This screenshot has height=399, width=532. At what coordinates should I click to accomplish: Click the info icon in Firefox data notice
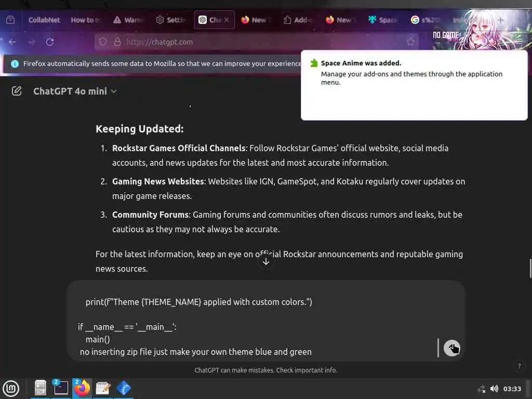15,64
